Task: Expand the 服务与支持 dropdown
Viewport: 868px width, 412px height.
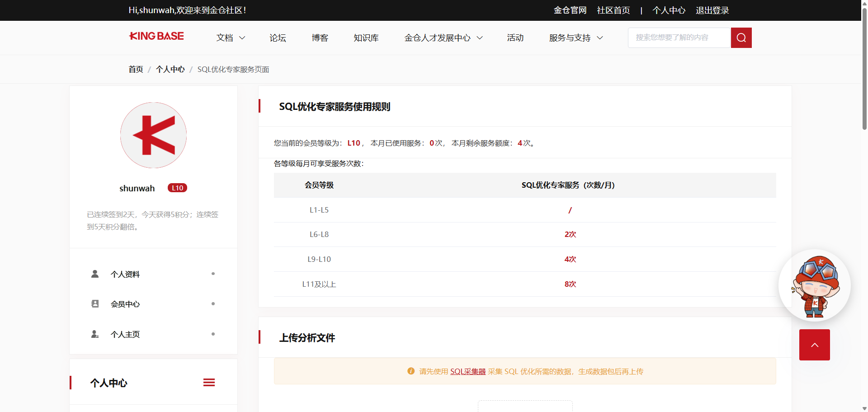Action: 576,38
